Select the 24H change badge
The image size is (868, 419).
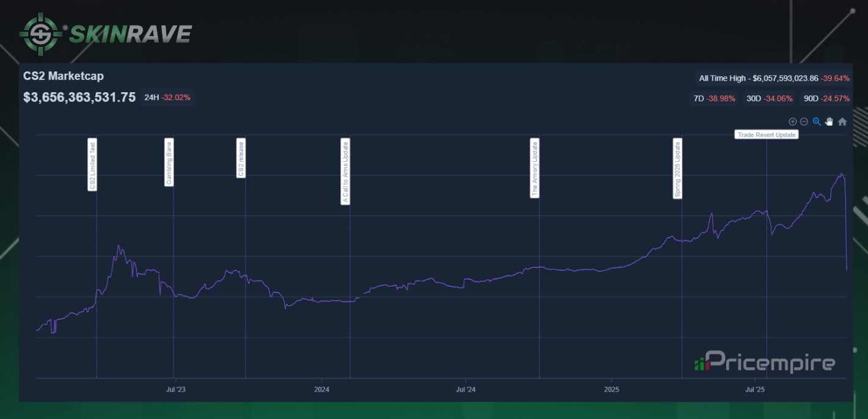click(167, 97)
